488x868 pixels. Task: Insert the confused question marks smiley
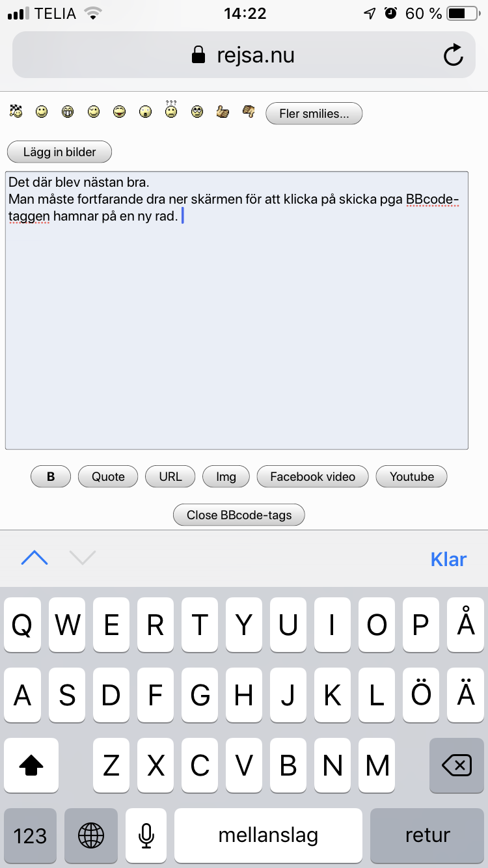tap(171, 109)
